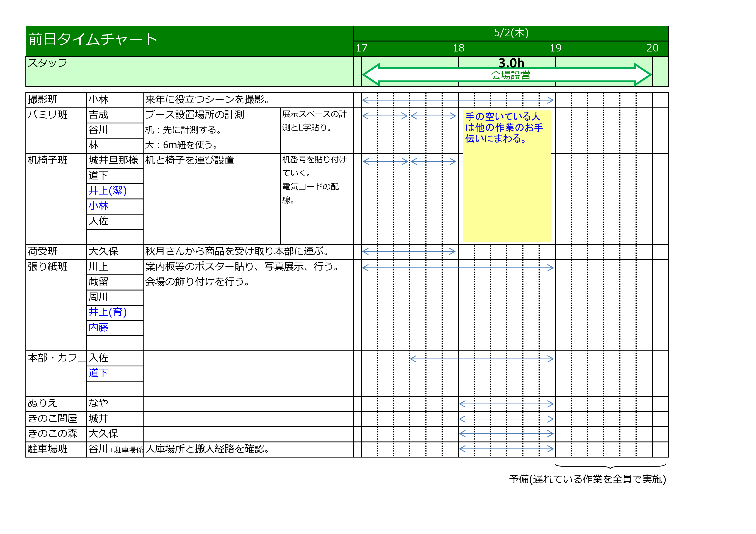Screen dimensions: 756x534
Task: Click the 20 hour label
Action: click(x=652, y=48)
